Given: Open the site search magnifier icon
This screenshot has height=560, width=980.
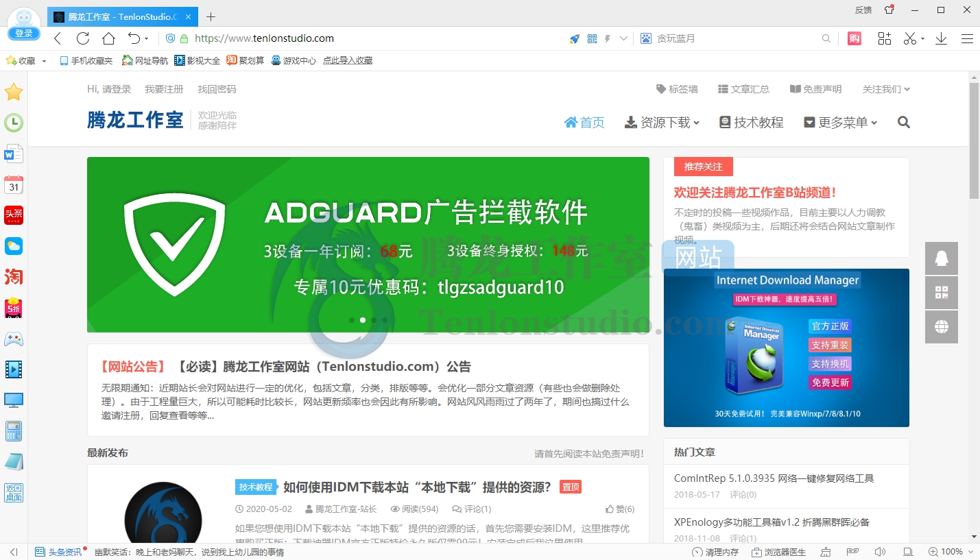Looking at the screenshot, I should pos(904,123).
